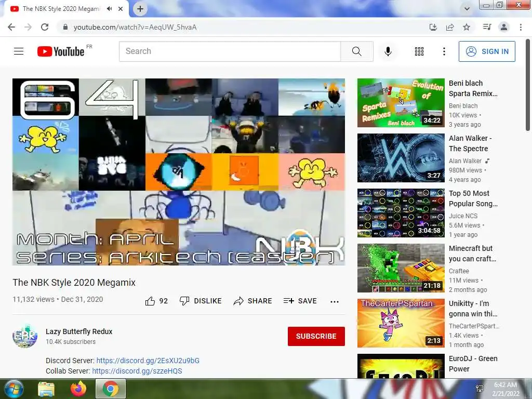Screen dimensions: 532x399
Task: Open a new browser tab
Action: (140, 9)
